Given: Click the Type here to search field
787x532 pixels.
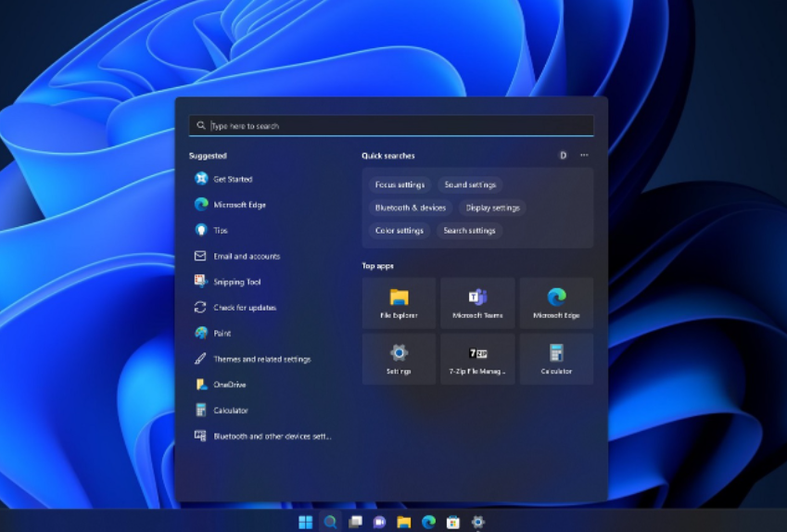Looking at the screenshot, I should click(391, 125).
